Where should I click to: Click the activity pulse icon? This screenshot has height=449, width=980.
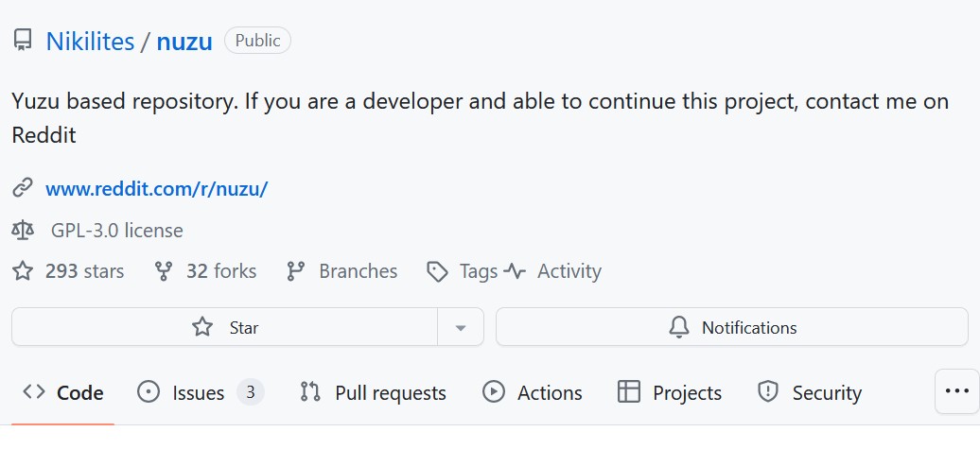point(515,272)
